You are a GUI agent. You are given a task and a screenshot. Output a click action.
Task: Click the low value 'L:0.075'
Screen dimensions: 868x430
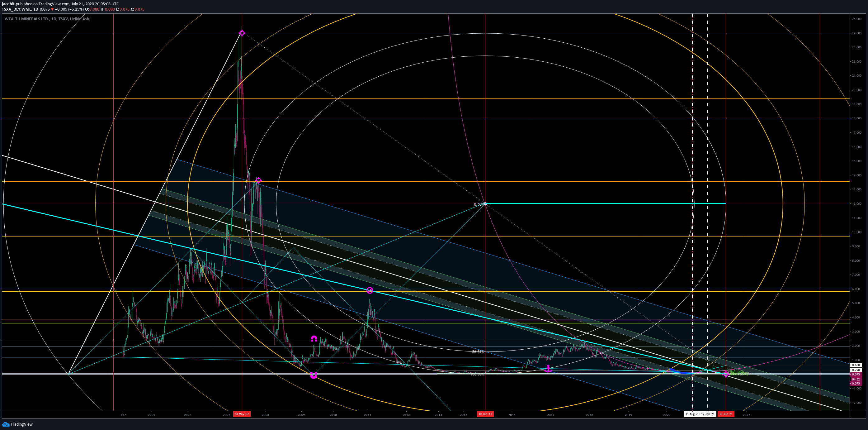click(x=123, y=9)
